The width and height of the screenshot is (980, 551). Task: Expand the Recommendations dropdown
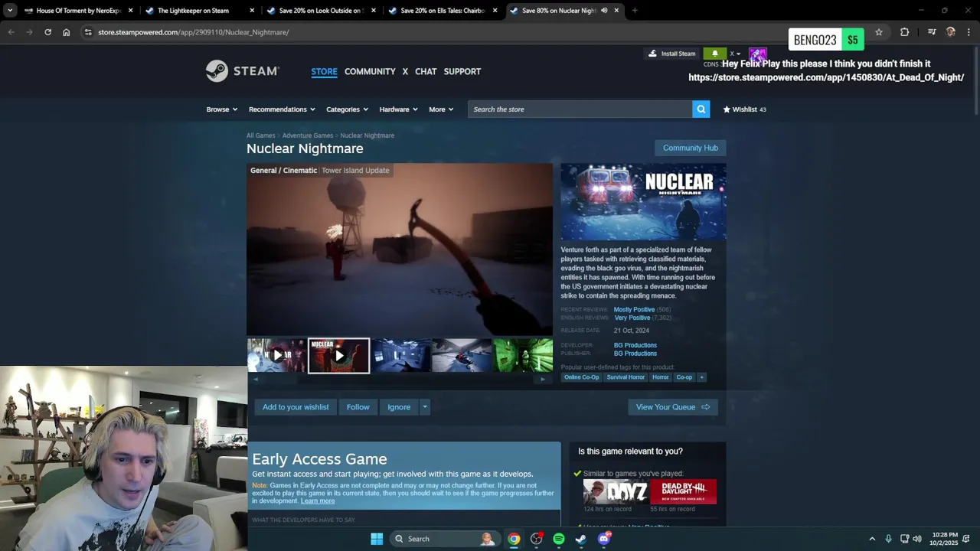tap(282, 109)
